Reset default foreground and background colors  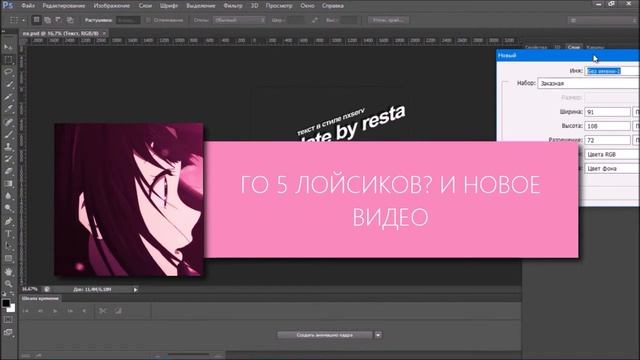(4, 294)
